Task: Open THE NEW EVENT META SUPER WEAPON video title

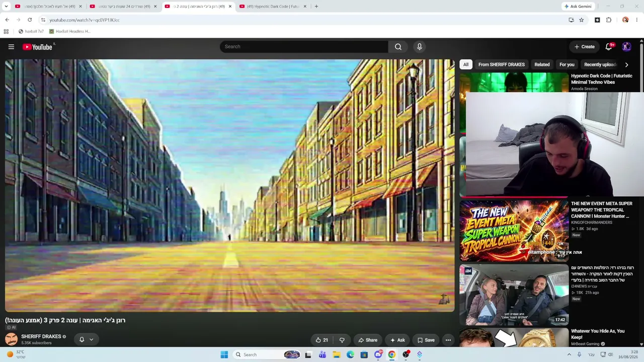Action: point(602,210)
